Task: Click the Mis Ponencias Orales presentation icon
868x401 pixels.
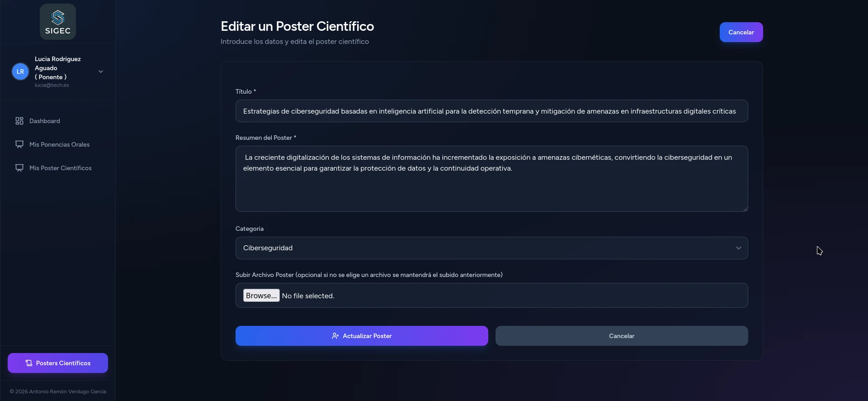Action: coord(19,144)
